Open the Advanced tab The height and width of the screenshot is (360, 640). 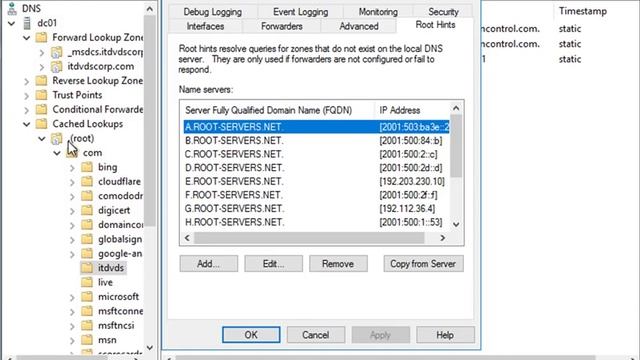359,26
